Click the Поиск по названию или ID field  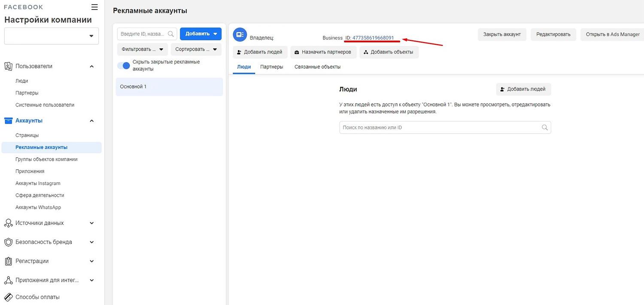(x=445, y=128)
